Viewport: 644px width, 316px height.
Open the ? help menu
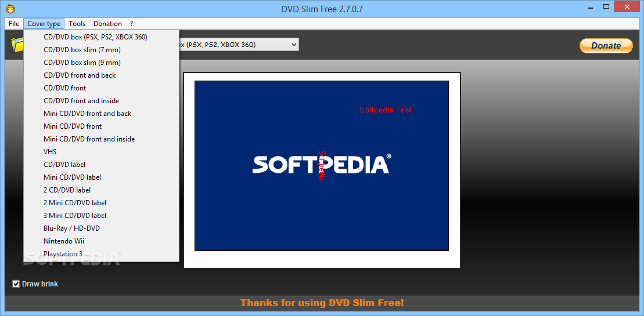click(131, 23)
